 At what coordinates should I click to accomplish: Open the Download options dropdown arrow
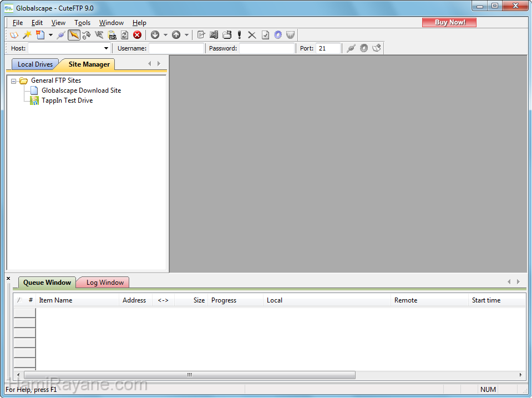click(165, 34)
